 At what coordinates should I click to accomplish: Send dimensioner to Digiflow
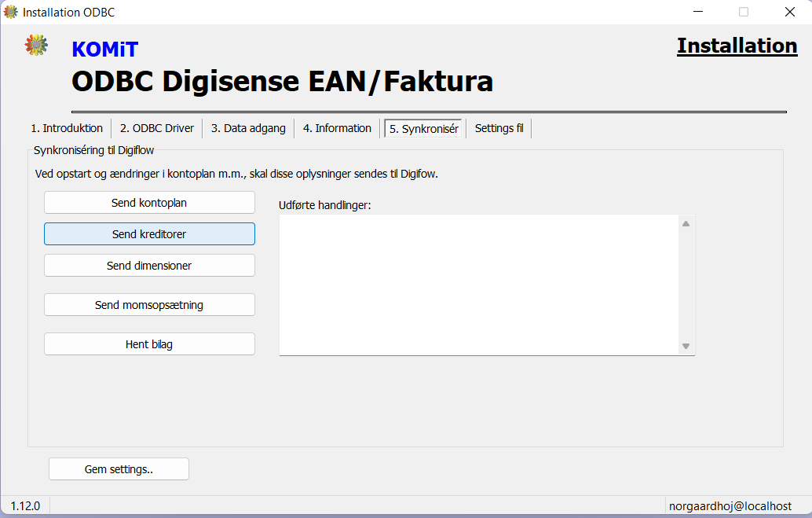(x=149, y=266)
